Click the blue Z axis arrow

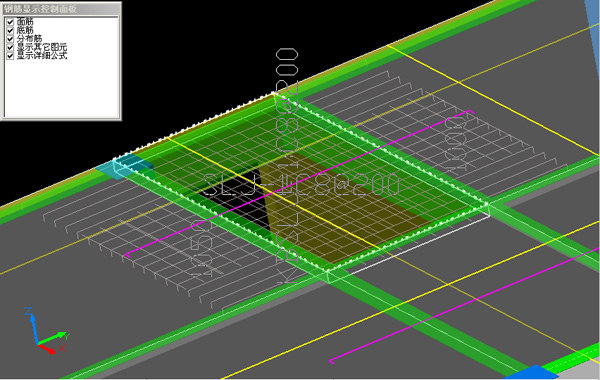point(32,325)
